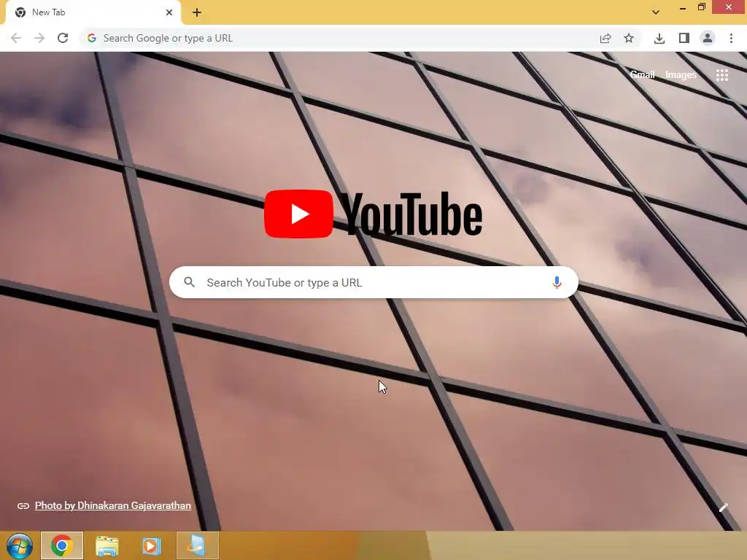This screenshot has height=560, width=747.
Task: Launch Windows Media Player from taskbar
Action: point(152,545)
